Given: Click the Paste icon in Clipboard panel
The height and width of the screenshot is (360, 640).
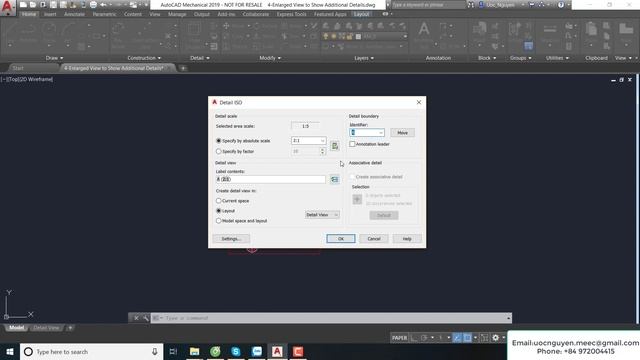Looking at the screenshot, I should pos(591,29).
